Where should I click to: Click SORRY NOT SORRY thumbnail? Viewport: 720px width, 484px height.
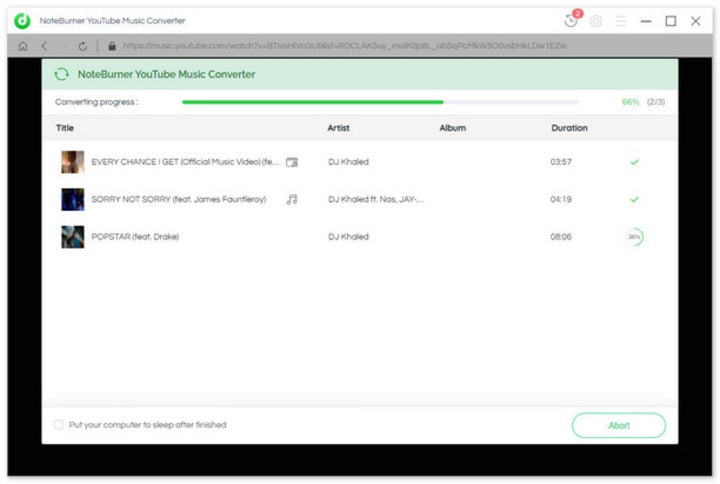click(x=73, y=199)
